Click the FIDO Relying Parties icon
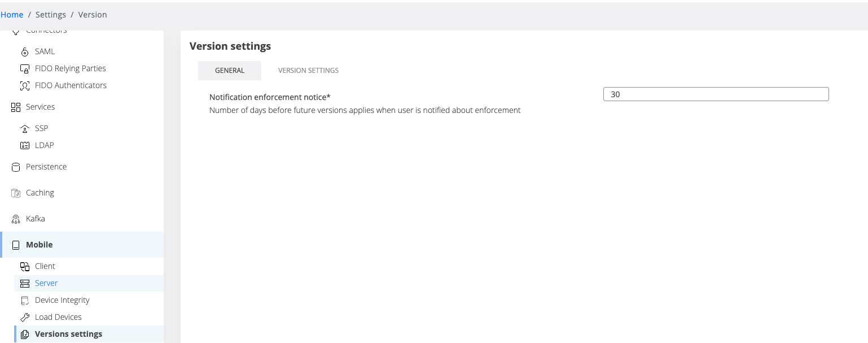This screenshot has height=343, width=868. (x=25, y=69)
